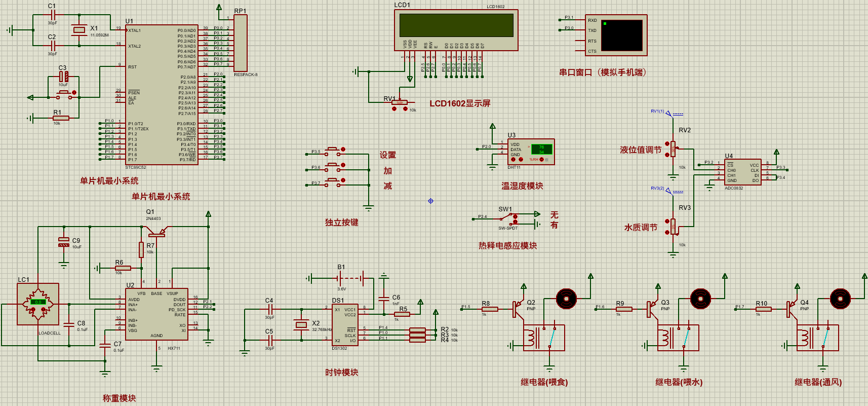Select the X1 11.0592M crystal
This screenshot has width=868, height=406.
(80, 30)
